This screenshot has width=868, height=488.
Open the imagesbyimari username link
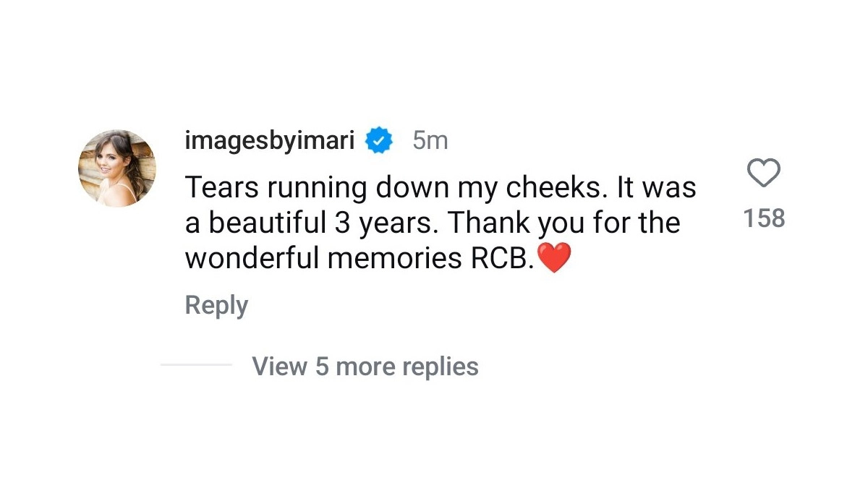pyautogui.click(x=270, y=140)
